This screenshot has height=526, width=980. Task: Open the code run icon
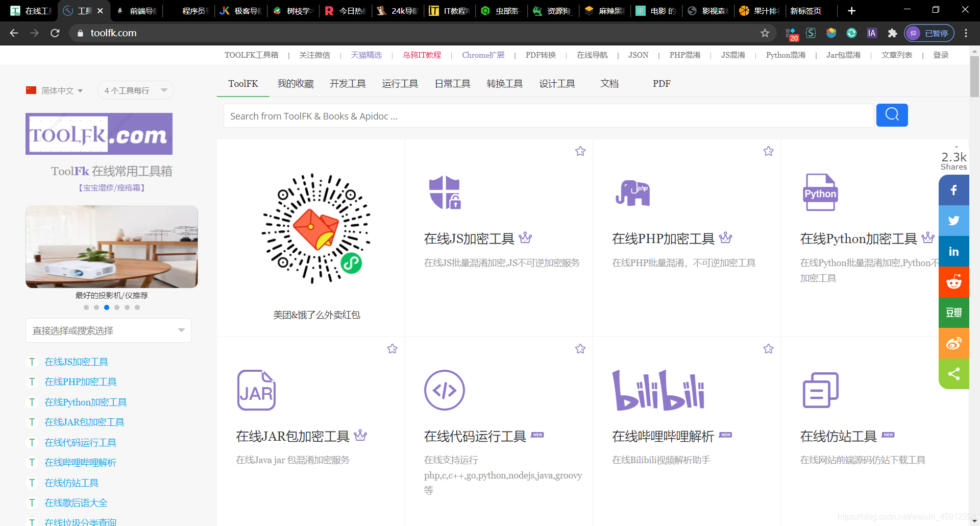pyautogui.click(x=445, y=390)
